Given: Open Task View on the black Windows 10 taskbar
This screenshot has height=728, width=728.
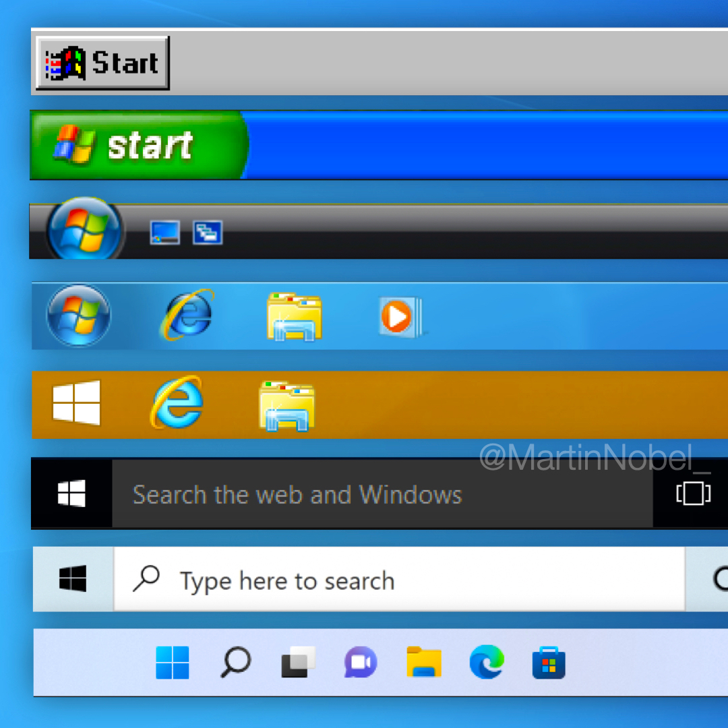Looking at the screenshot, I should click(x=693, y=493).
